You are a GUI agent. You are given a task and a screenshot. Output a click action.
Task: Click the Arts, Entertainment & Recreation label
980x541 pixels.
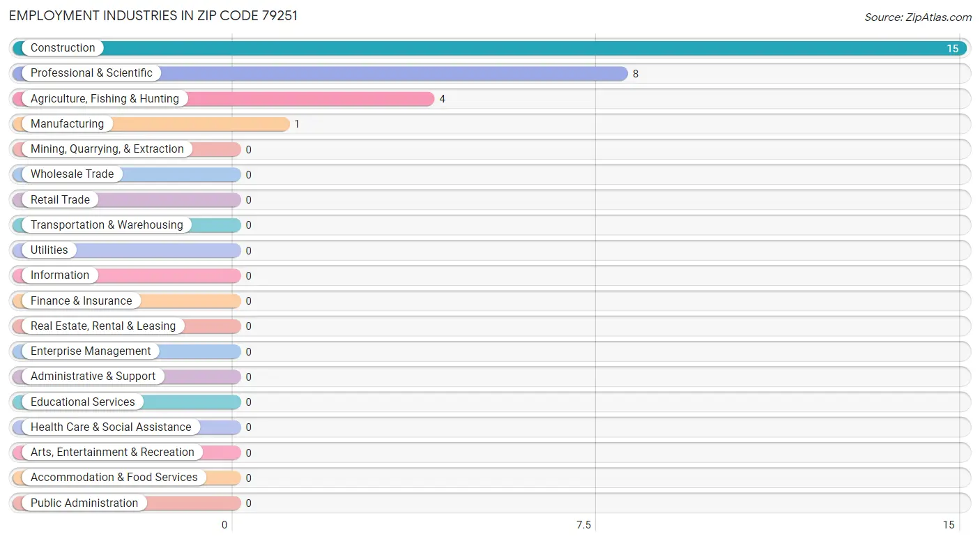(x=112, y=452)
